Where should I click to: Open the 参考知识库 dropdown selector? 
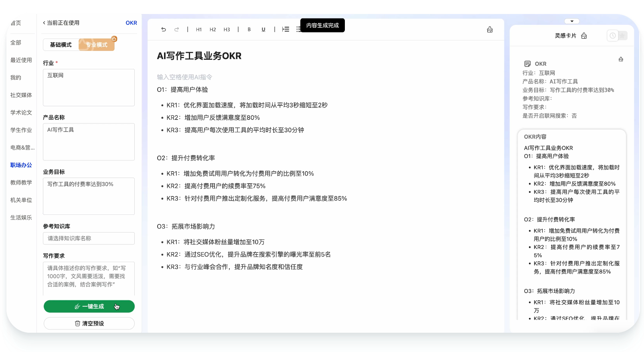[x=89, y=239]
